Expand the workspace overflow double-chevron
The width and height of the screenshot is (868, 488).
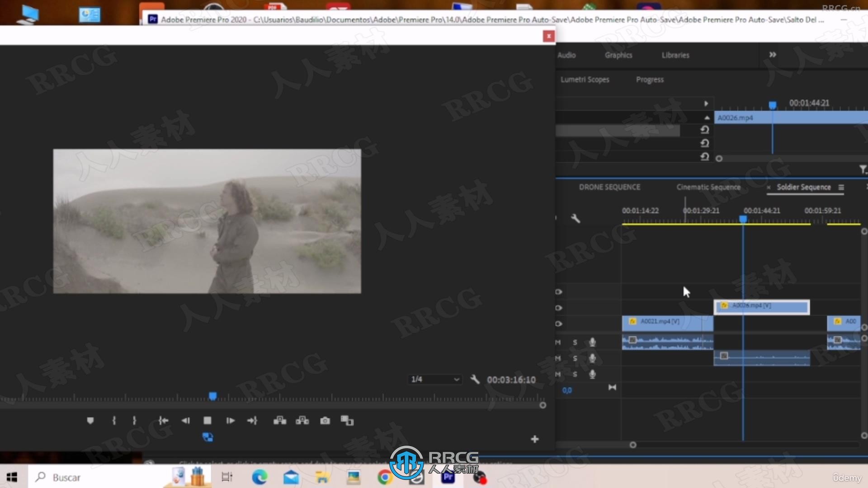[773, 55]
